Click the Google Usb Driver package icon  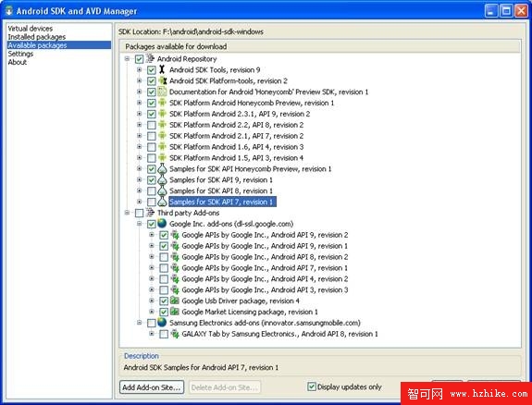point(175,301)
